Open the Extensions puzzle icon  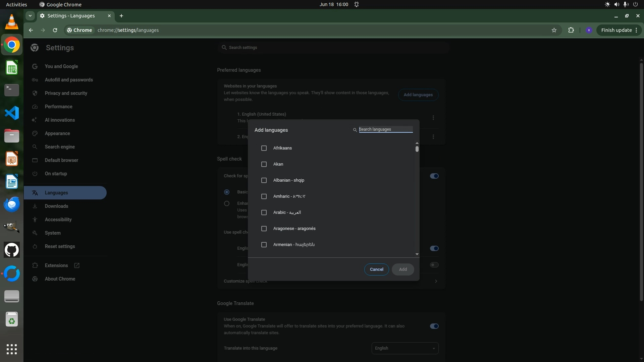coord(571,30)
